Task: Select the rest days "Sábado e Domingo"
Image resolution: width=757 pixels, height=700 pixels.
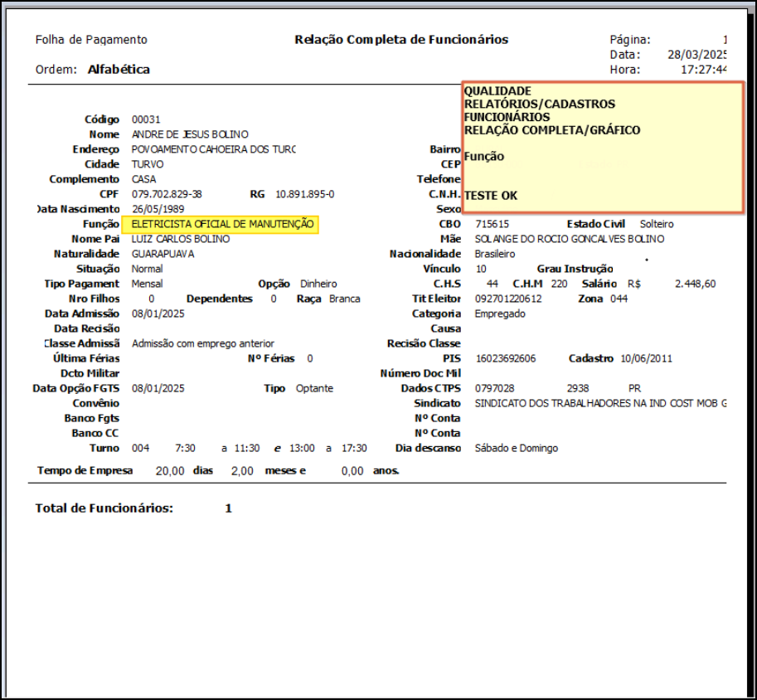Action: pos(517,449)
